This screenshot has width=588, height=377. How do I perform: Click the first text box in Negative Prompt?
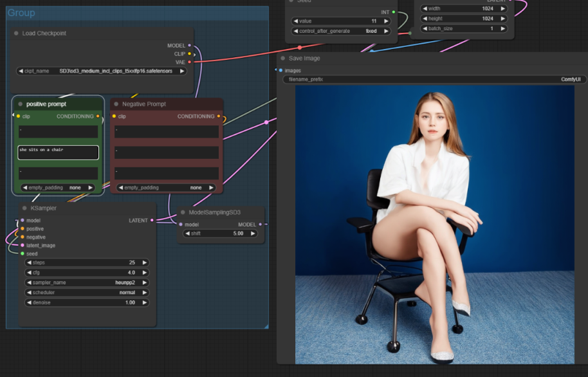[x=167, y=132]
